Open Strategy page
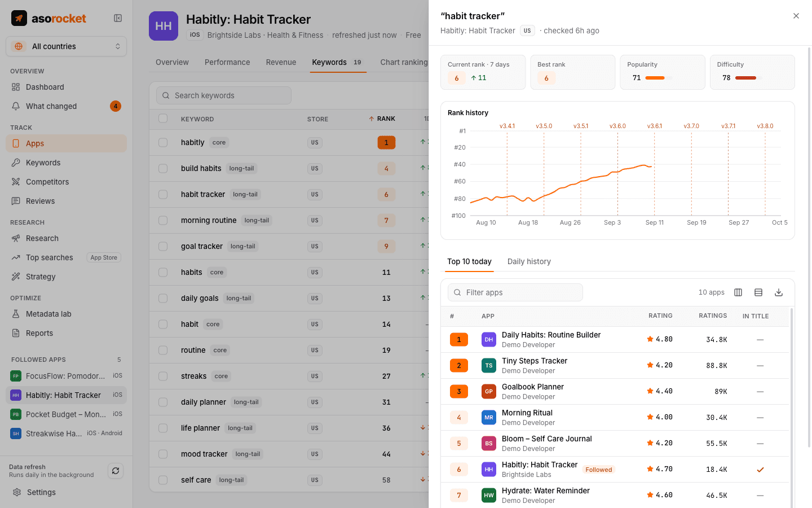 66,277
